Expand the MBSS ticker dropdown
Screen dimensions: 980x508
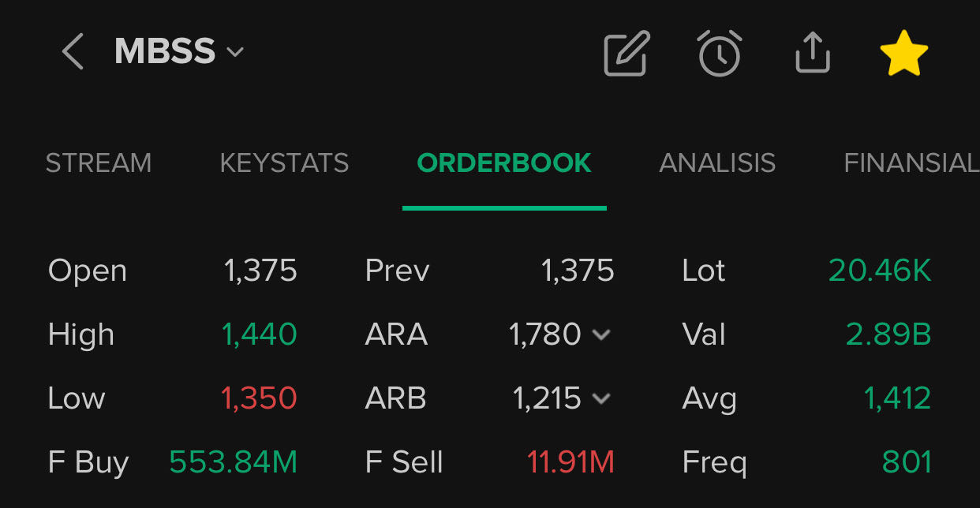coord(234,53)
